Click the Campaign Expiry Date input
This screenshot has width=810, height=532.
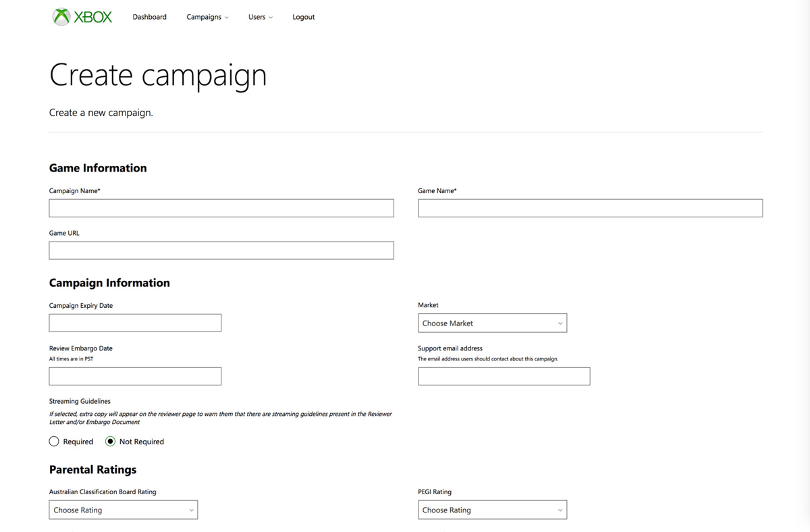tap(135, 323)
